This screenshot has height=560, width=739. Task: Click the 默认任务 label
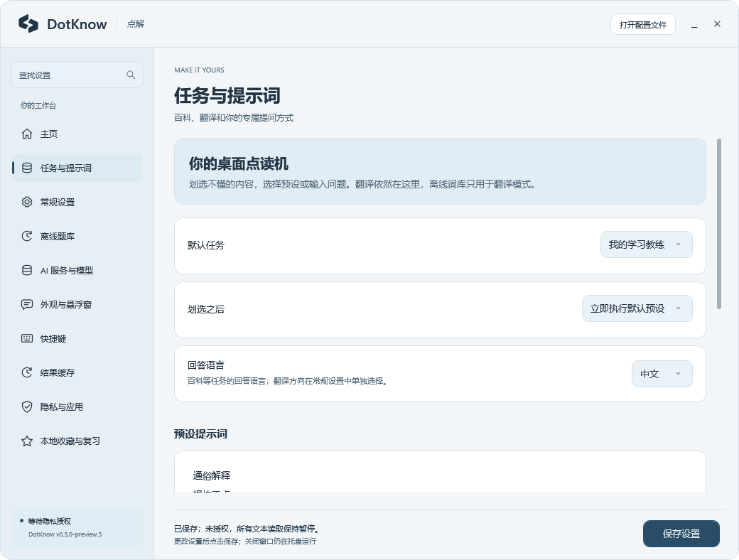[x=206, y=245]
